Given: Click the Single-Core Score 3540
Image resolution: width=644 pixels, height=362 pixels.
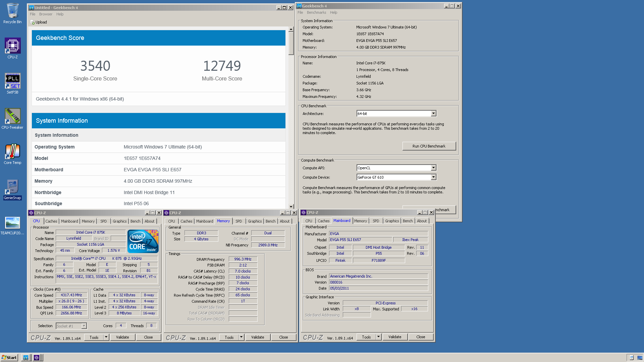Looking at the screenshot, I should (x=95, y=66).
